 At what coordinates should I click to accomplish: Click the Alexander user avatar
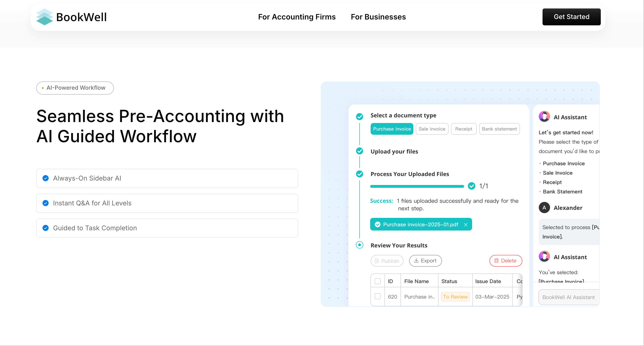(544, 208)
